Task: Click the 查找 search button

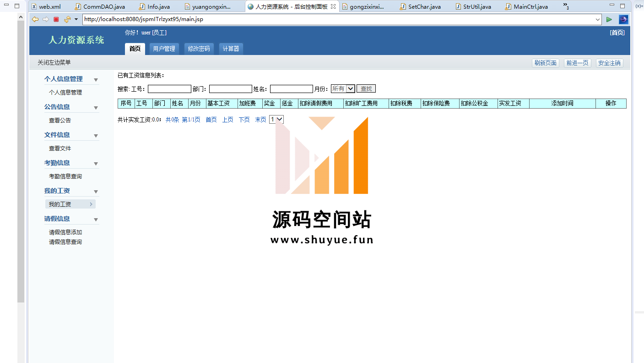Action: [x=366, y=88]
